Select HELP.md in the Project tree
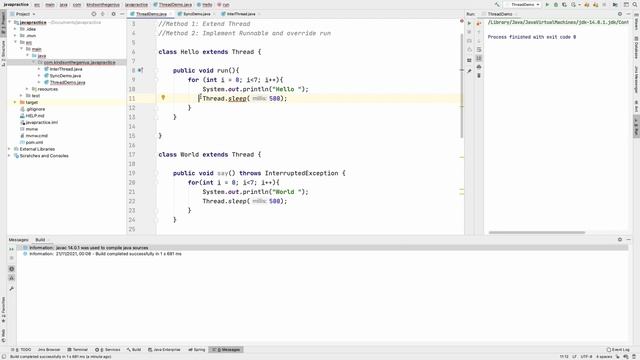Viewport: 640px width, 360px height. pos(34,116)
